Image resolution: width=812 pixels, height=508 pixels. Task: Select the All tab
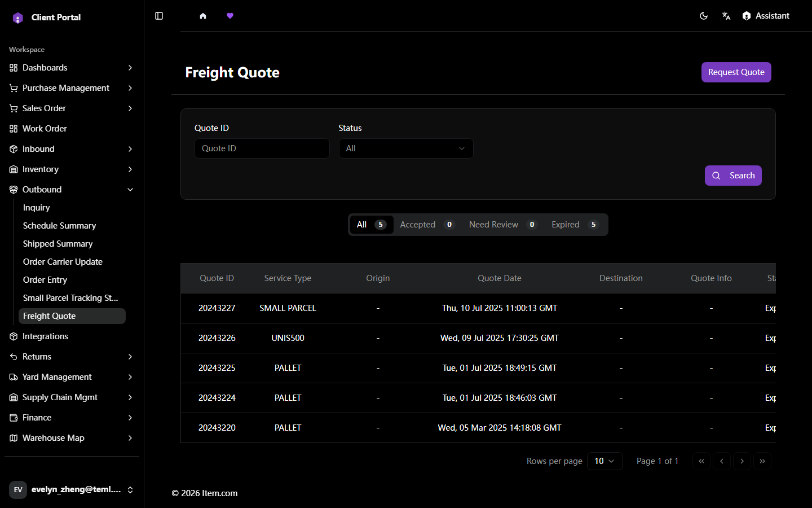point(372,225)
